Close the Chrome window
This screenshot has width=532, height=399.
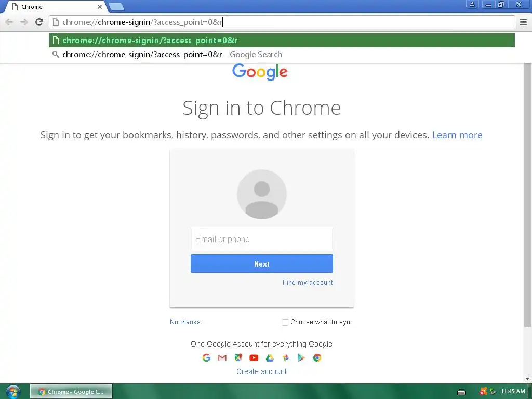519,4
